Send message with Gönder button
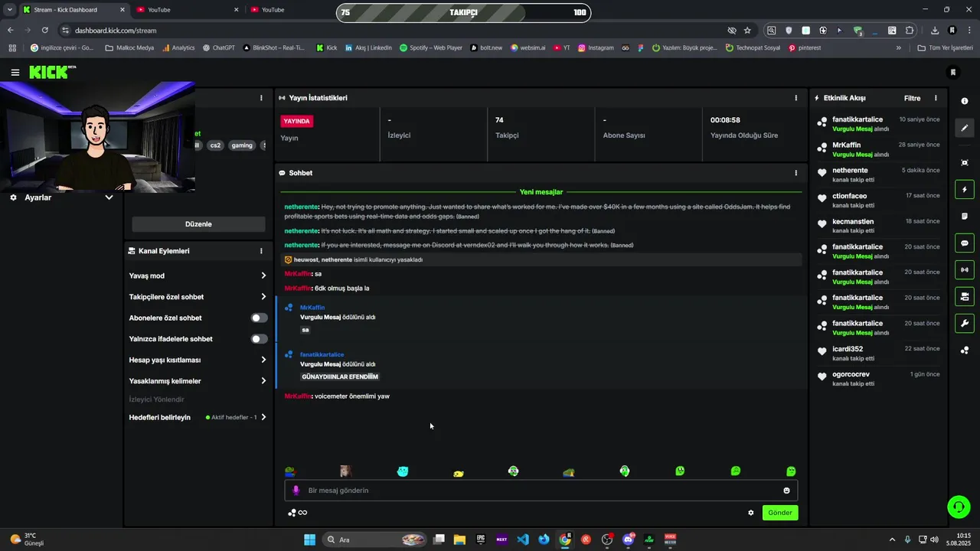 (780, 513)
